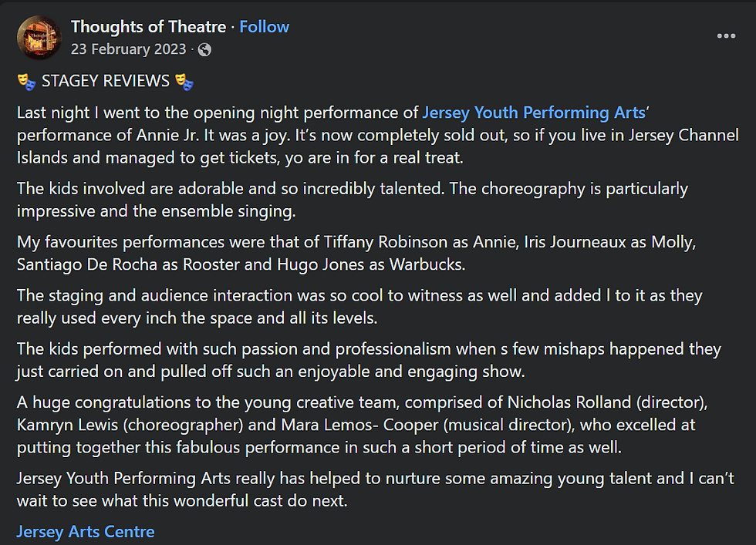Viewport: 756px width, 545px height.
Task: Click the words "Last night I went"
Action: (x=71, y=113)
